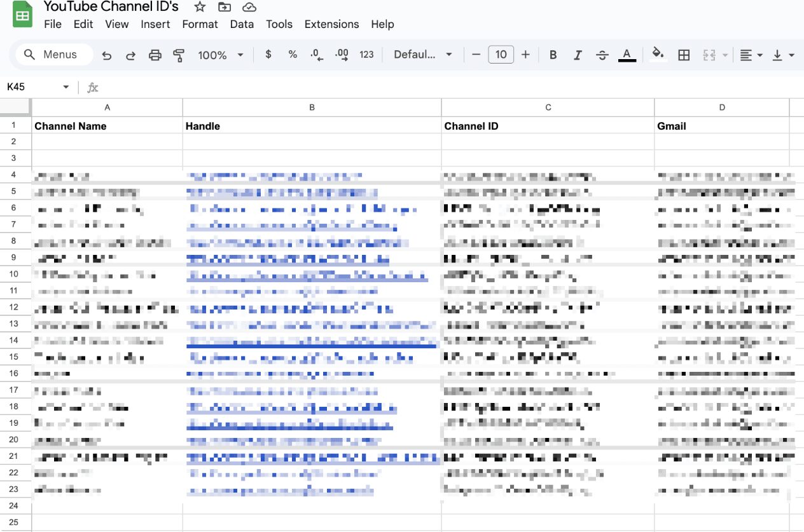Viewport: 804px width, 532px height.
Task: Click the print icon
Action: coord(155,55)
